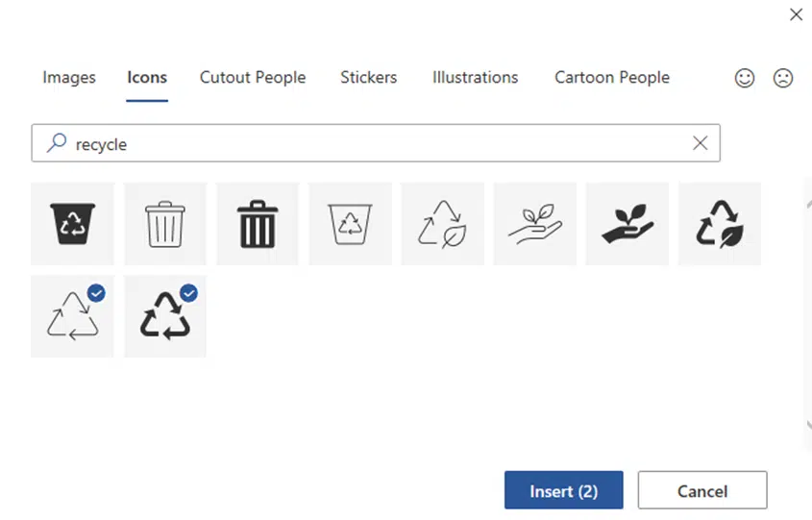Click the Cancel button
This screenshot has height=520, width=812.
click(x=702, y=490)
